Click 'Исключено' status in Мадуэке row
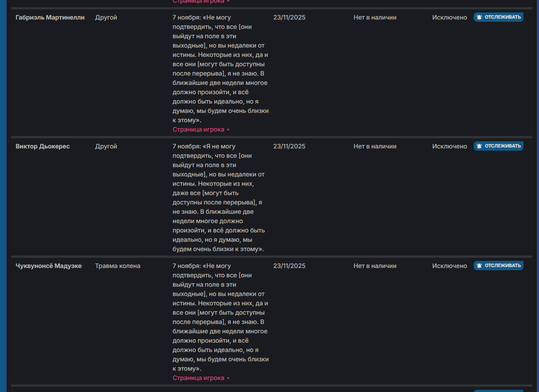This screenshot has height=392, width=539. pyautogui.click(x=450, y=266)
